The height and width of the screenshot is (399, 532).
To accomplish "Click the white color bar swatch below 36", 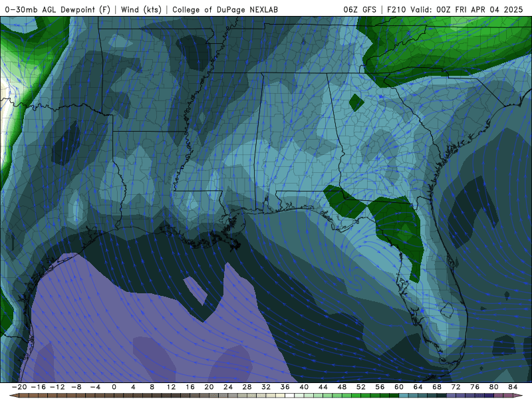I will pos(290,396).
